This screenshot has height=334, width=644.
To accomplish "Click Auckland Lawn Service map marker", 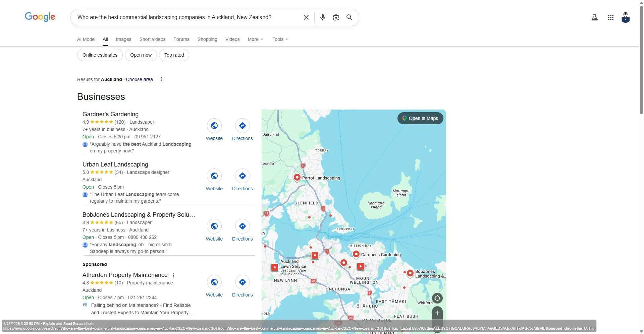I will coord(275,267).
